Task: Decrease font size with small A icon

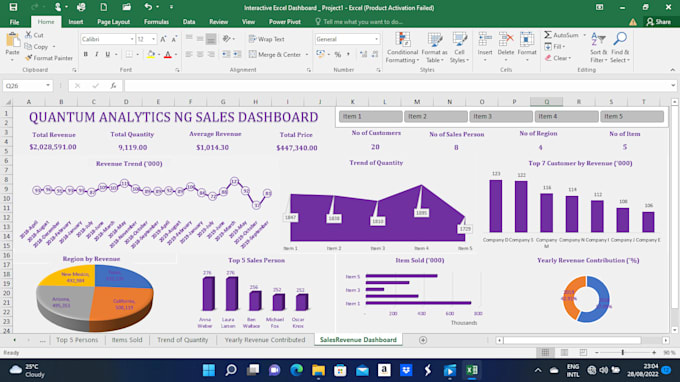Action: 174,39
